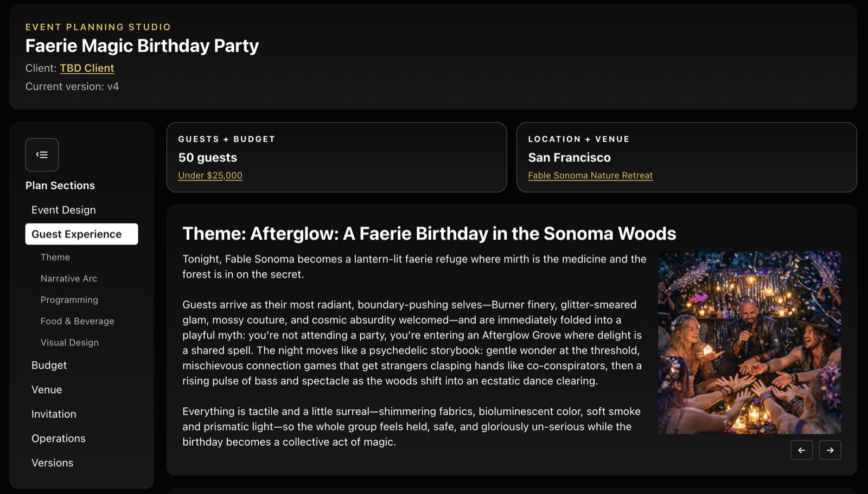The image size is (868, 494).
Task: Jump to the Programming subsection
Action: [x=69, y=300]
